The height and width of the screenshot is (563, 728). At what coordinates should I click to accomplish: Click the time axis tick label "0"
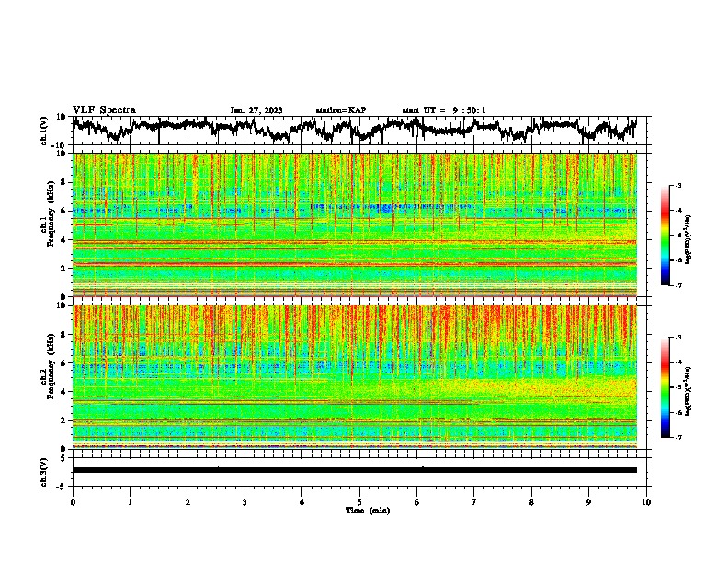click(73, 502)
